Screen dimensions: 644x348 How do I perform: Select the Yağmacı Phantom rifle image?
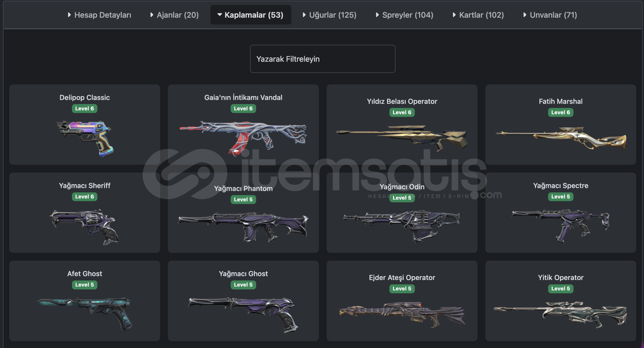pos(243,227)
